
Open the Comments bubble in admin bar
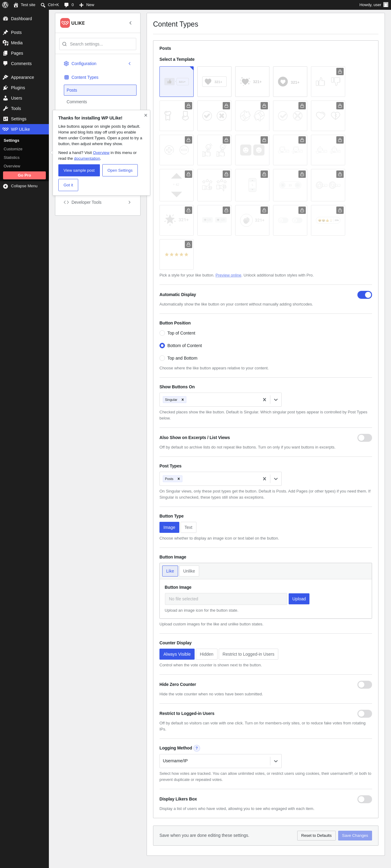point(69,5)
